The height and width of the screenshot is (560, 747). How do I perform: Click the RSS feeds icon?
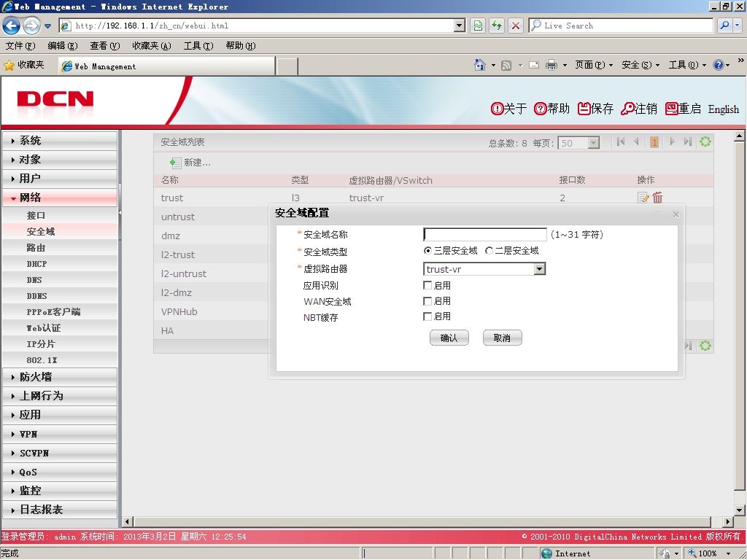pyautogui.click(x=506, y=65)
